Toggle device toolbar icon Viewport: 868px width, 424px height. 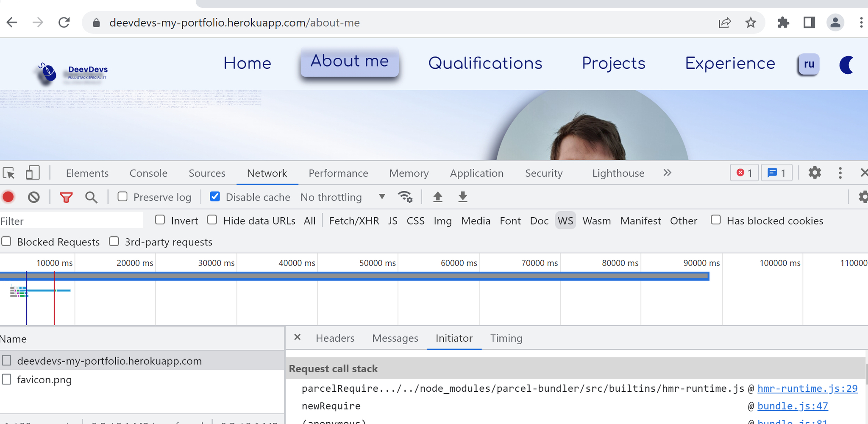pyautogui.click(x=33, y=173)
